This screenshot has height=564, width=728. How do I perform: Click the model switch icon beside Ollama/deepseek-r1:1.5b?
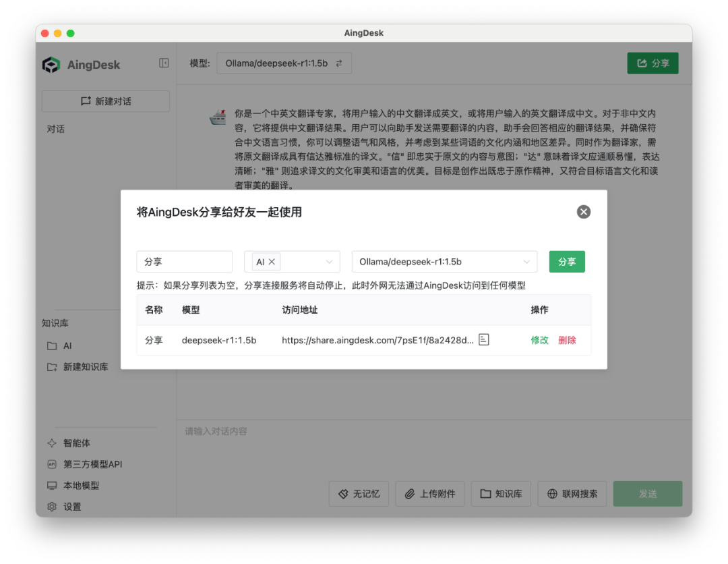pyautogui.click(x=338, y=63)
